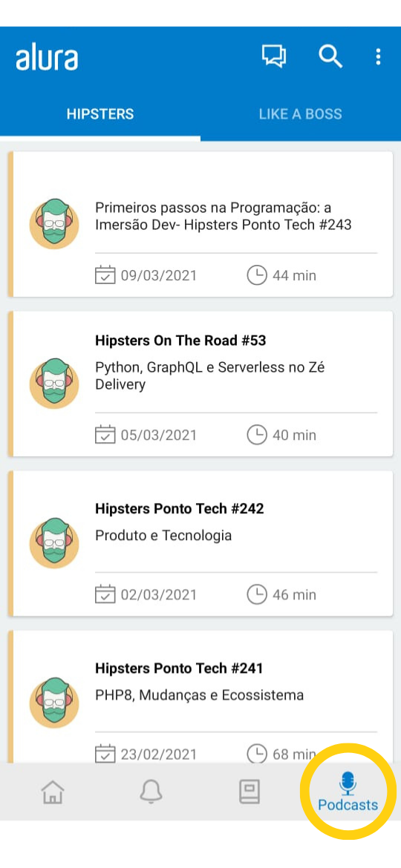401x868 pixels.
Task: Tap avatar thumbnail of episode #243
Action: coord(54,223)
